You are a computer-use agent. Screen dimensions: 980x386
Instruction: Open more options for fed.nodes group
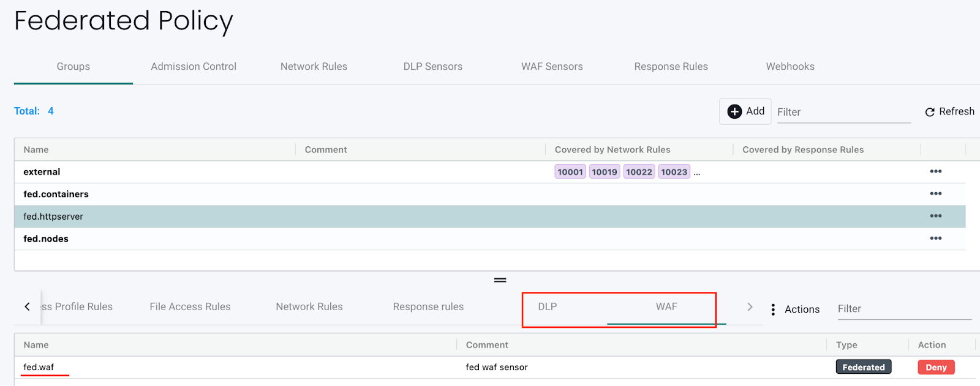[x=935, y=239]
